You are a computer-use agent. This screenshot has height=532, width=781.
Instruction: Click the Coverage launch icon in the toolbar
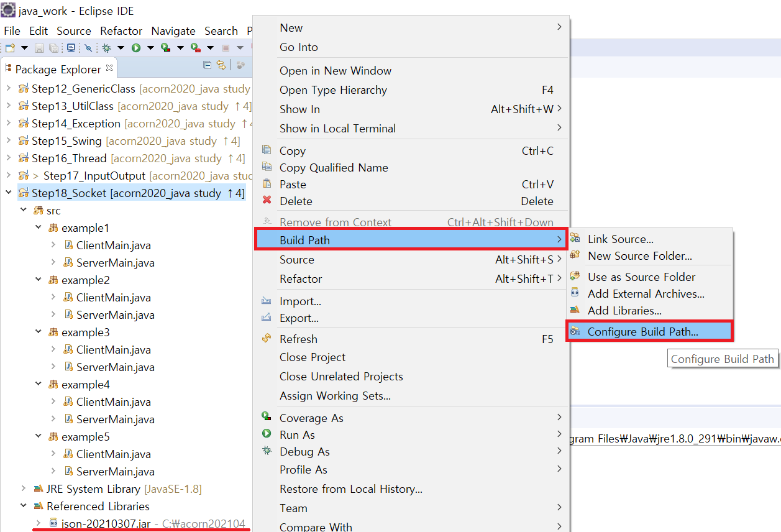165,48
